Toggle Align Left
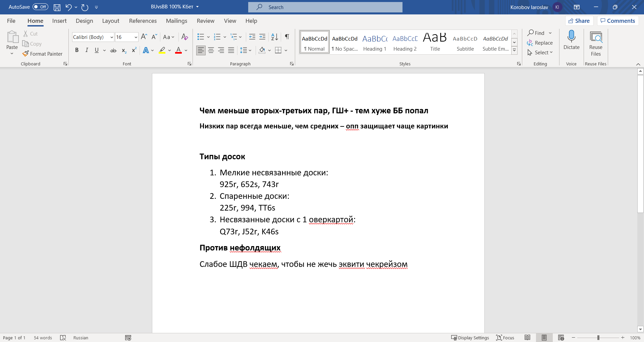This screenshot has height=342, width=644. 201,50
